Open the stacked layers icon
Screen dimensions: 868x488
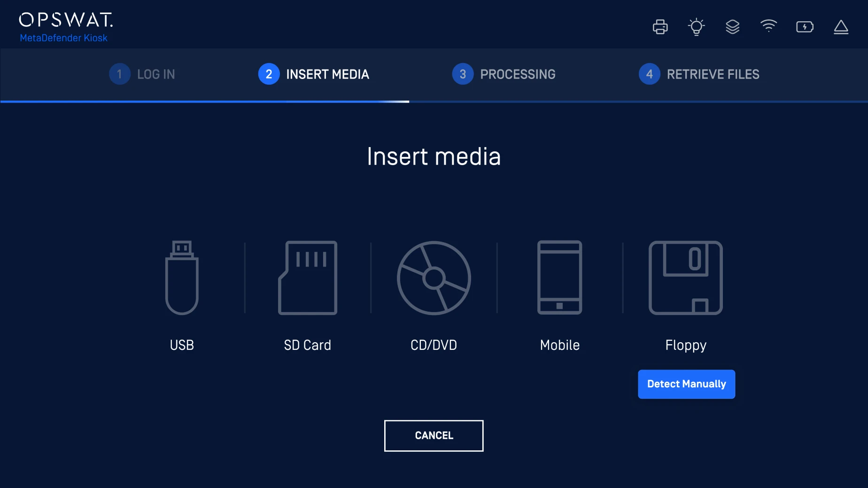[732, 27]
